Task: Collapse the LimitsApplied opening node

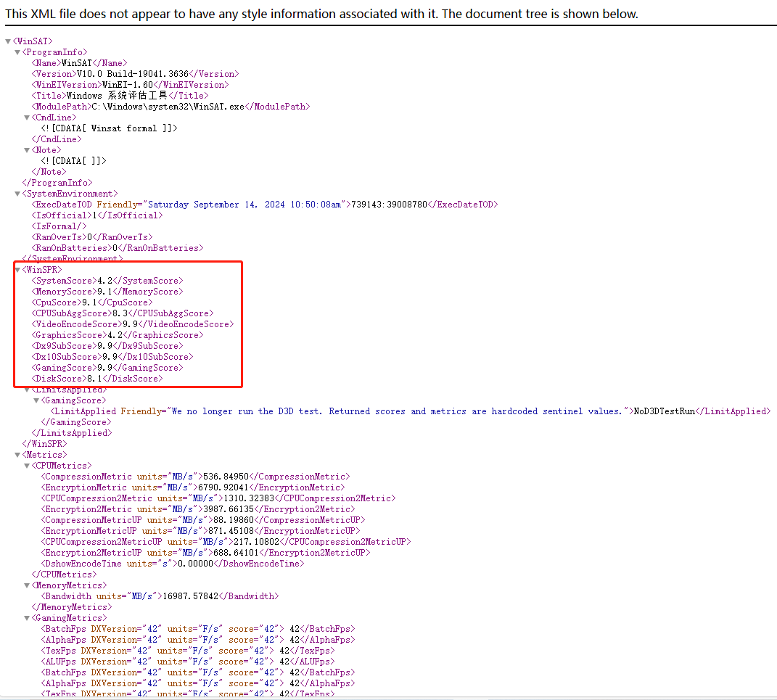Action: pos(27,390)
